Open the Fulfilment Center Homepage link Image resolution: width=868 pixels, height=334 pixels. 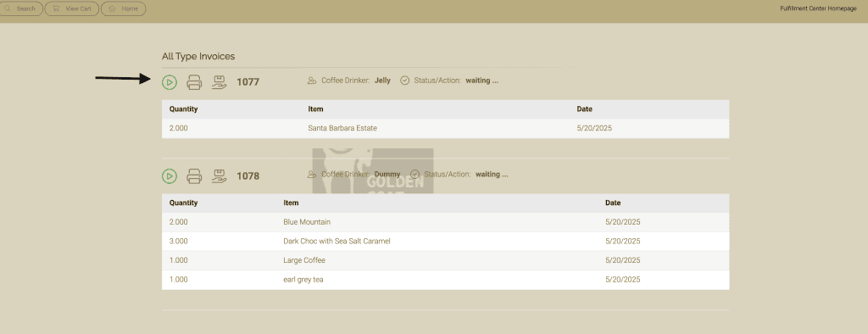(x=818, y=8)
